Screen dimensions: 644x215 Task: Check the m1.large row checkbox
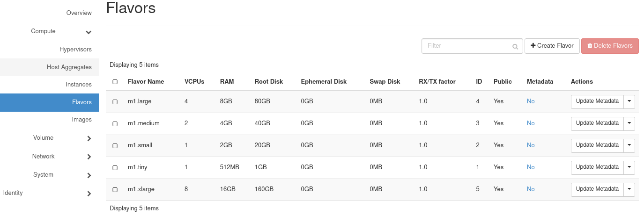(115, 101)
